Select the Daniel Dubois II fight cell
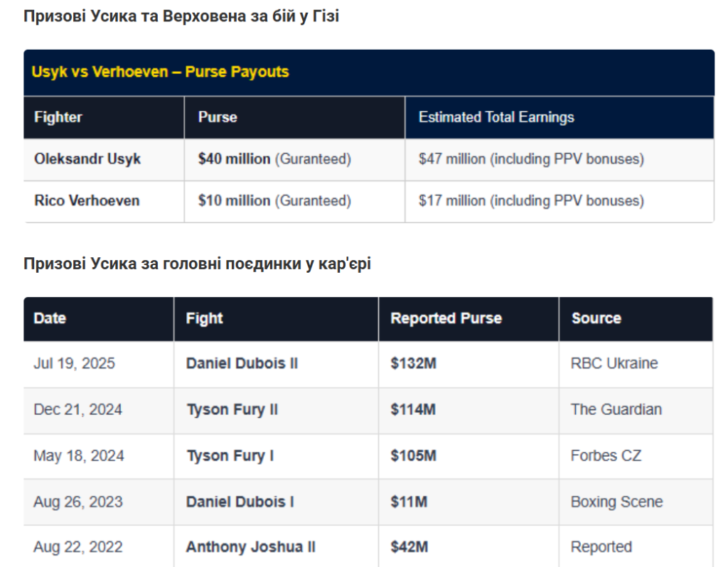This screenshot has height=567, width=728. (276, 364)
